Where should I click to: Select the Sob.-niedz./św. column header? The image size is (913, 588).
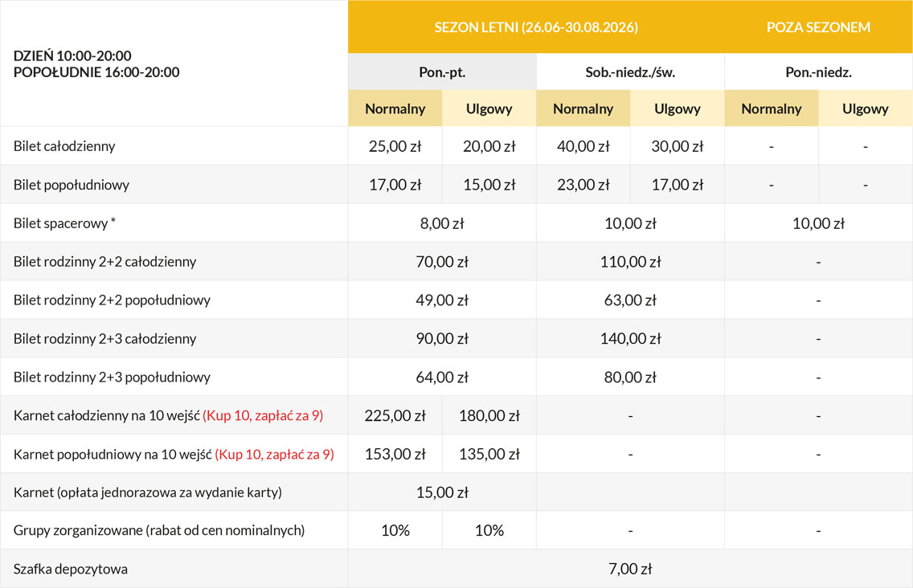pos(630,71)
